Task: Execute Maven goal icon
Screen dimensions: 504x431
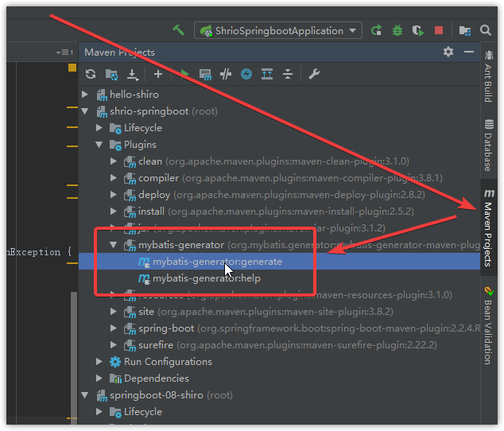Action: [205, 74]
